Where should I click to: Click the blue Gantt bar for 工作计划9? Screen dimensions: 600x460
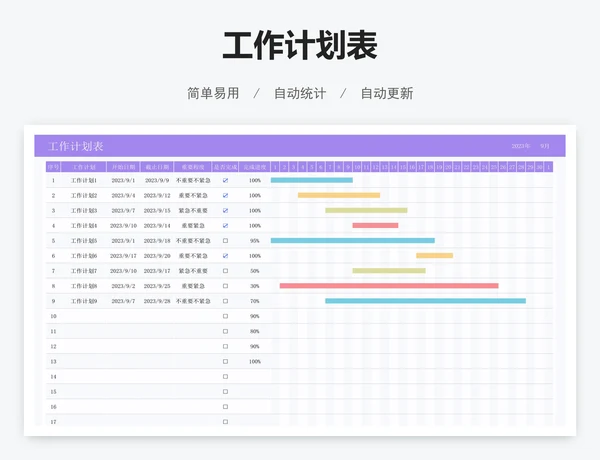pyautogui.click(x=426, y=301)
